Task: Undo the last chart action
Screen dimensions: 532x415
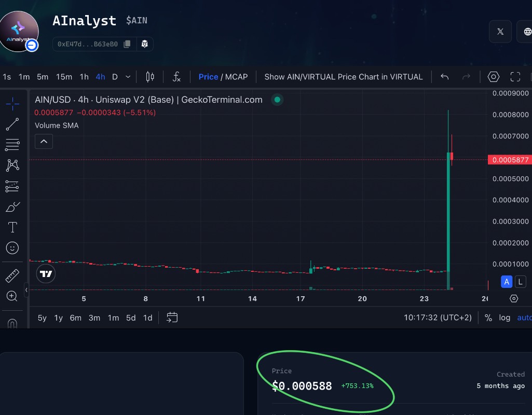Action: coord(444,77)
